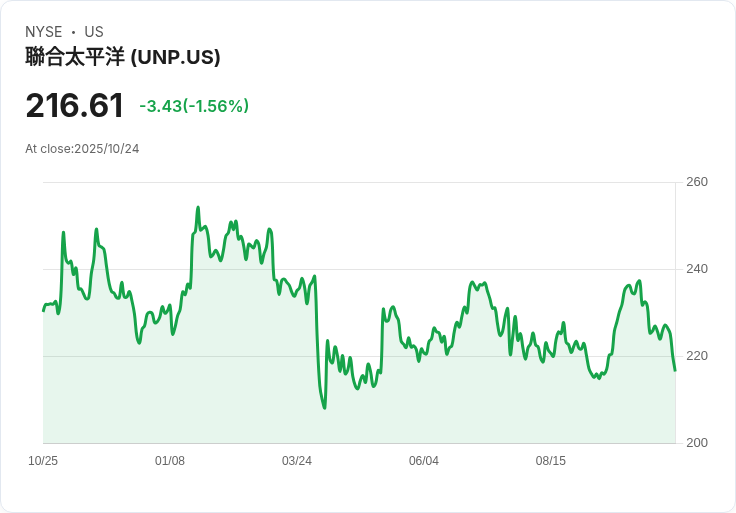
Task: Click the 260 price axis label
Action: (697, 182)
